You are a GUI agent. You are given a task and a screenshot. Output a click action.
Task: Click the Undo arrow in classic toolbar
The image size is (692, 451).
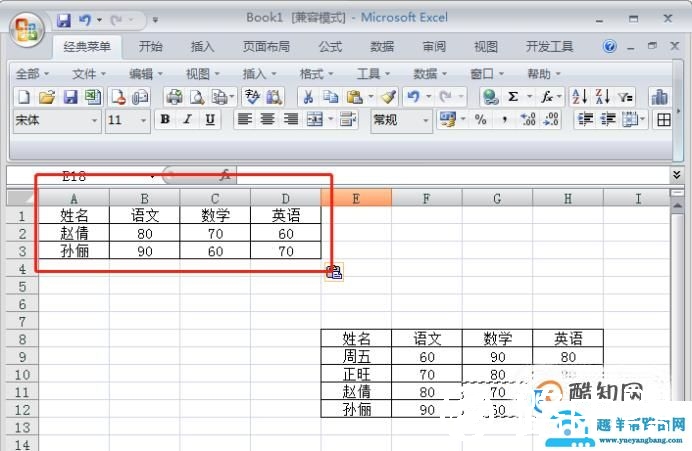tap(414, 97)
